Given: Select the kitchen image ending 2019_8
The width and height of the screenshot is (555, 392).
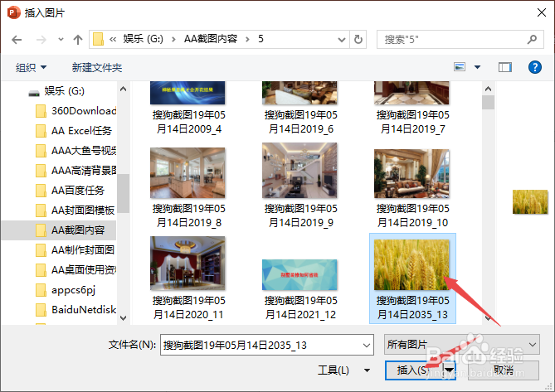Looking at the screenshot, I should pyautogui.click(x=188, y=188).
